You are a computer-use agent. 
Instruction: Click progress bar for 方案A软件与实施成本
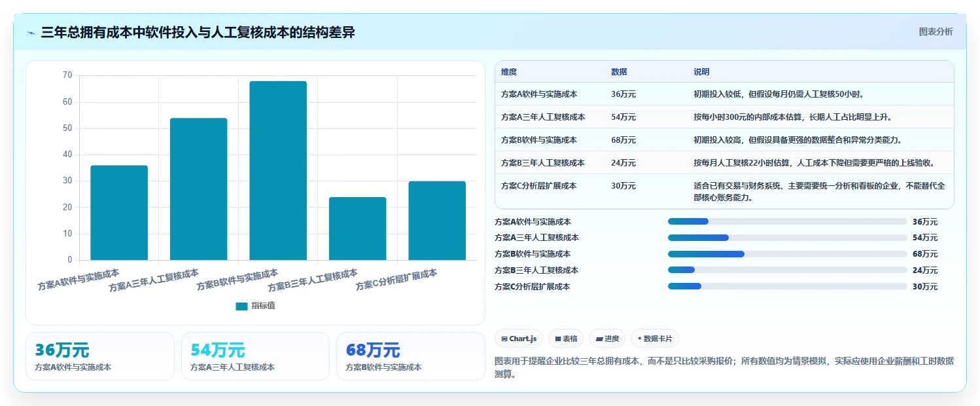[x=788, y=221]
